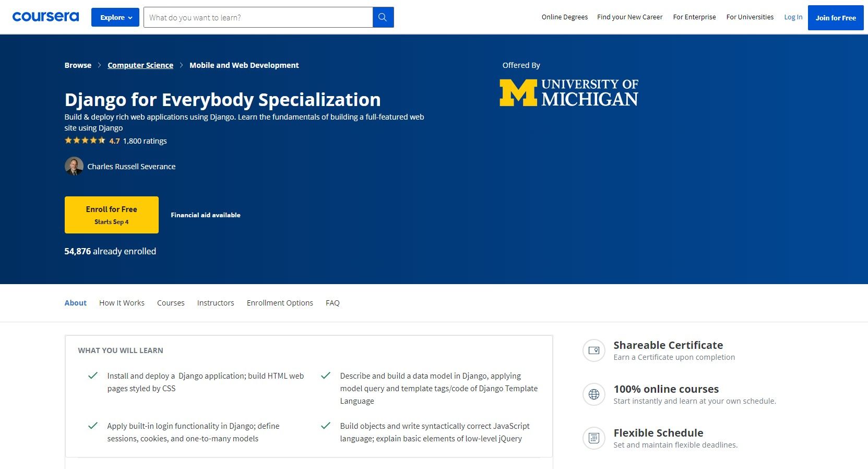Click Charles Russell Severance's profile photo
The width and height of the screenshot is (868, 469).
74,166
